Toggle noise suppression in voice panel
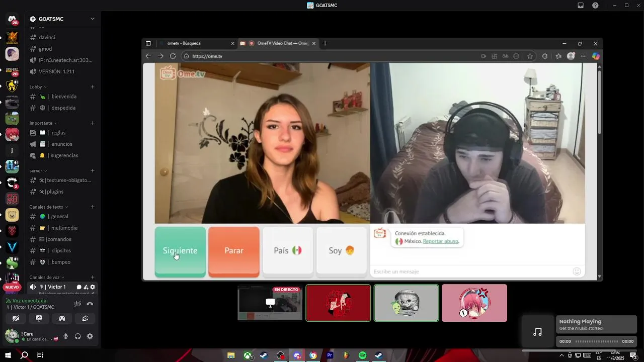Viewport: 644px width, 362px height. point(77,304)
